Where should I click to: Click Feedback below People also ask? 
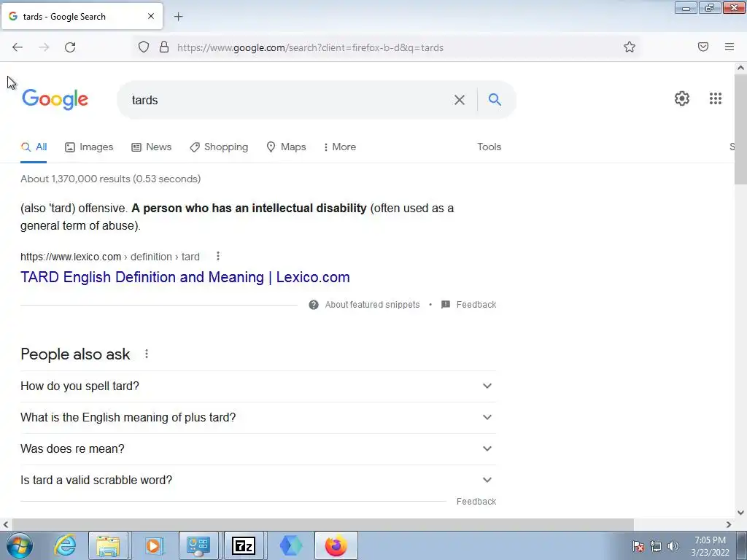476,502
